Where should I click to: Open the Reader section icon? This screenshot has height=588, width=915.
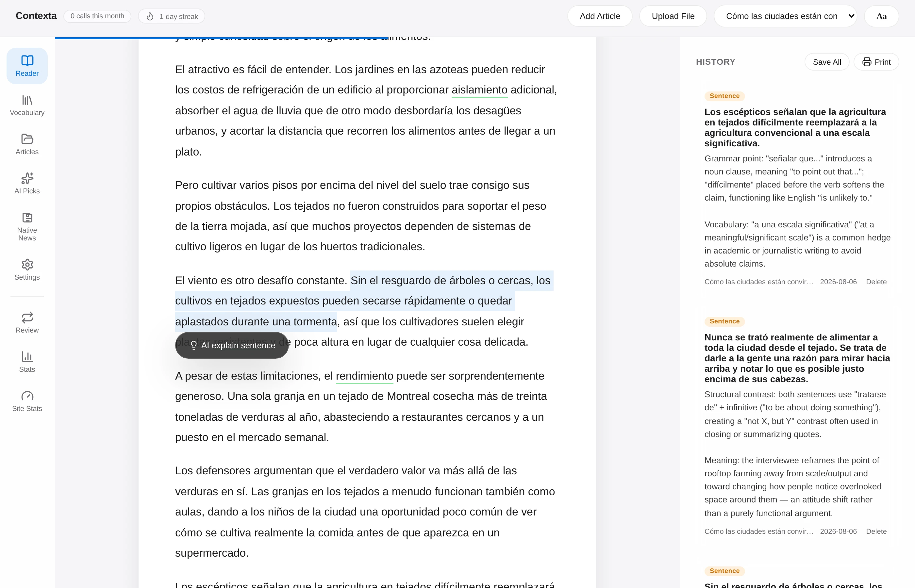coord(27,60)
